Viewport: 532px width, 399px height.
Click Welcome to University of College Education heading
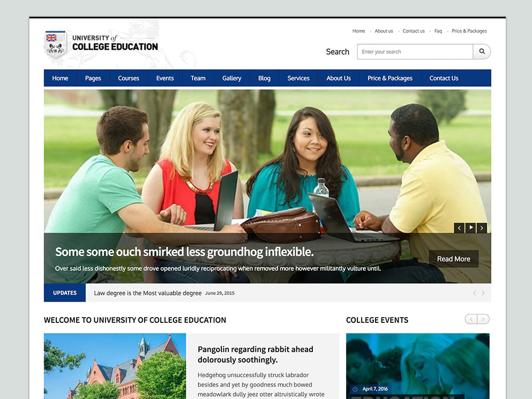[x=135, y=320]
